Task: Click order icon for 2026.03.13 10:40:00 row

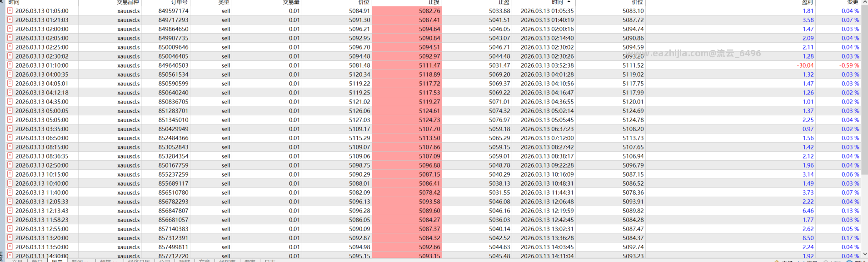Action: pos(10,183)
